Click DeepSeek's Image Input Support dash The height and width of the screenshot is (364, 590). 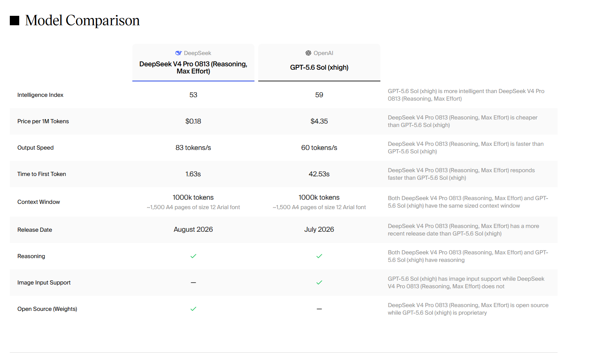[x=193, y=283]
